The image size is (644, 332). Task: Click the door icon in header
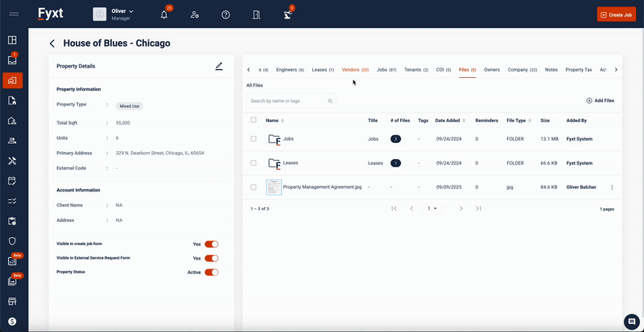tap(256, 14)
